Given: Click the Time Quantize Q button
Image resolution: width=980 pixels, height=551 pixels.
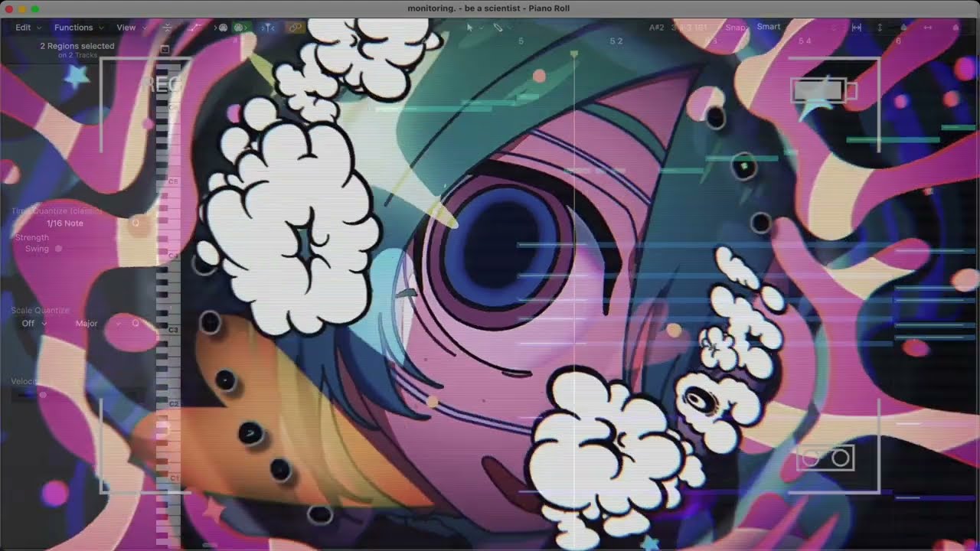Looking at the screenshot, I should coord(136,223).
